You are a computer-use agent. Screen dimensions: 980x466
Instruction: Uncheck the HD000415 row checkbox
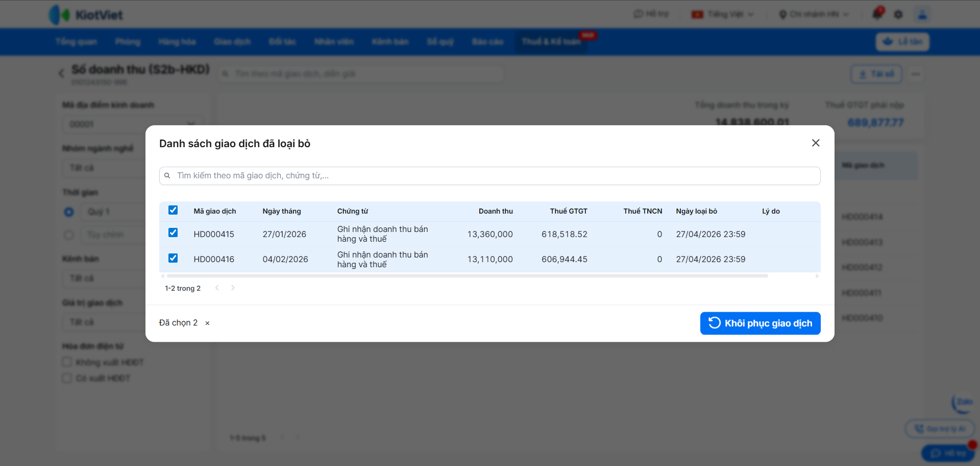173,233
